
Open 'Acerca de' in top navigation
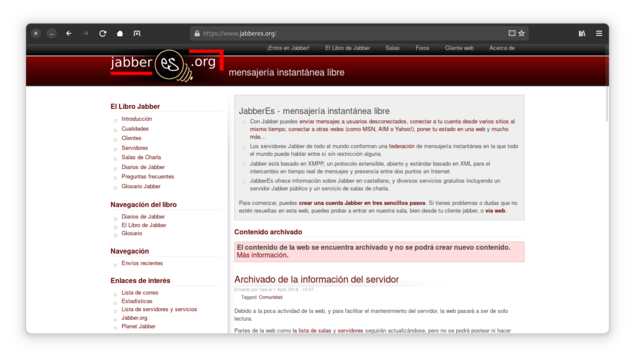[x=502, y=48]
